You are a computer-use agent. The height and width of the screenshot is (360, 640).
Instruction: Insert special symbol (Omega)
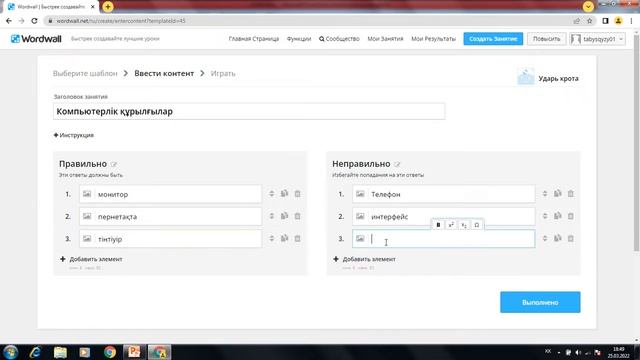pyautogui.click(x=476, y=225)
